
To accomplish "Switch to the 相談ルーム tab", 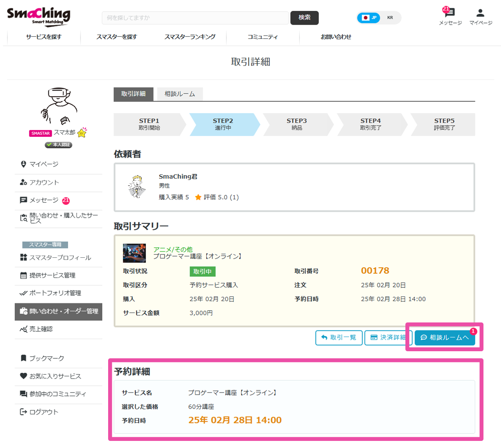I will point(180,94).
